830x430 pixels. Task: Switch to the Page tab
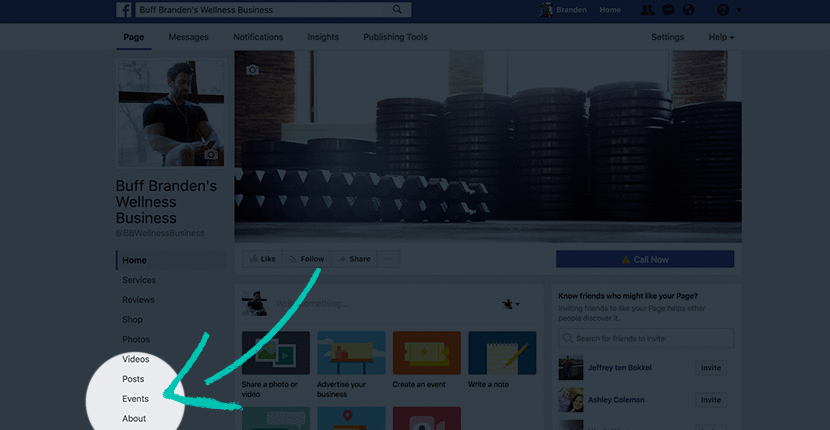[x=134, y=37]
